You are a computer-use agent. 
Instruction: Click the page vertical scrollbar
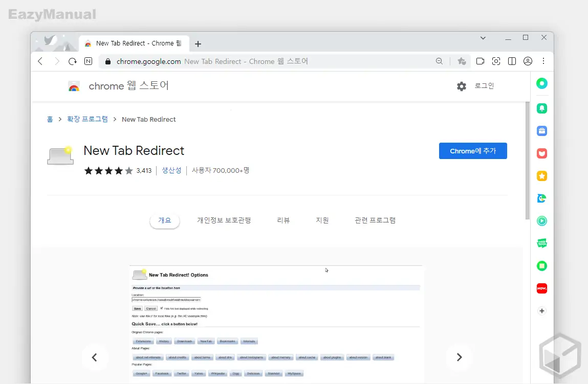coord(527,161)
